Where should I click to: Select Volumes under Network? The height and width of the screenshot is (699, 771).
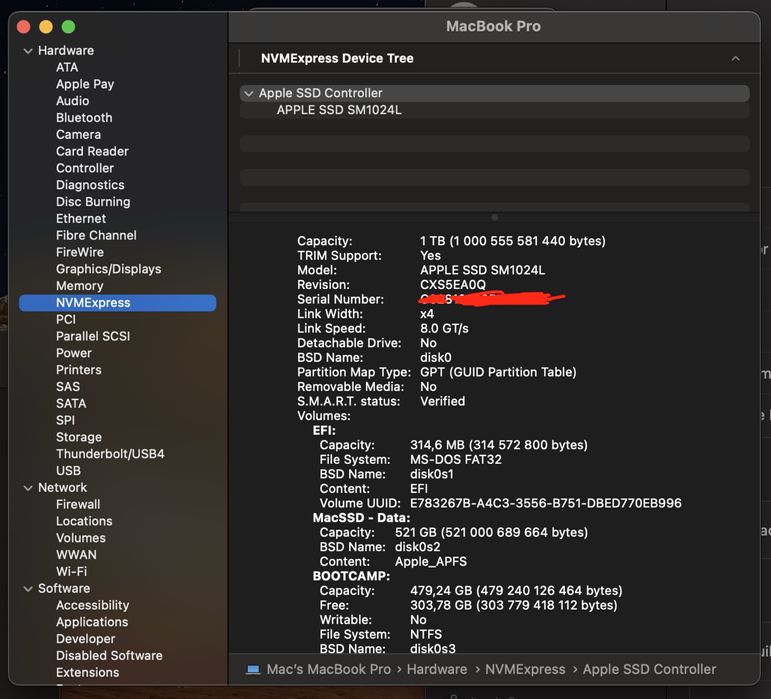click(81, 538)
